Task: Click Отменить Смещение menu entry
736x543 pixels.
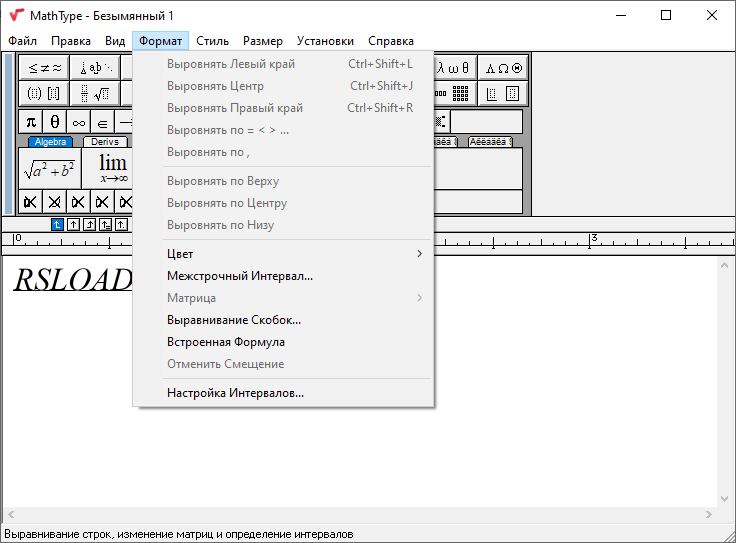Action: [283, 364]
